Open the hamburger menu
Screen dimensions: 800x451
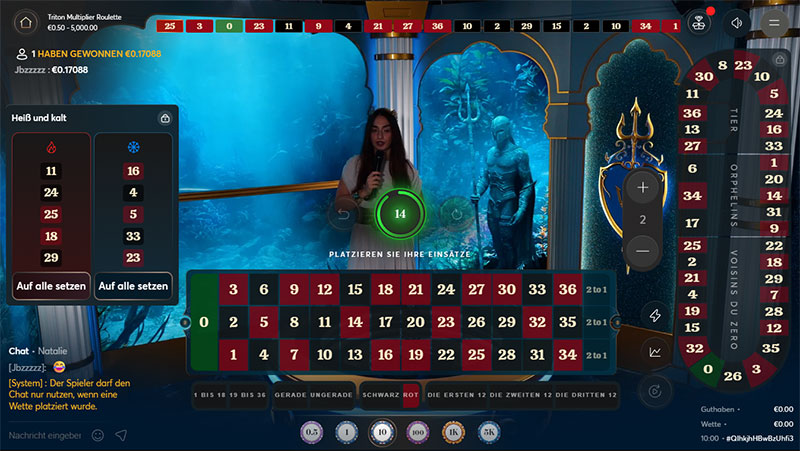[x=773, y=22]
